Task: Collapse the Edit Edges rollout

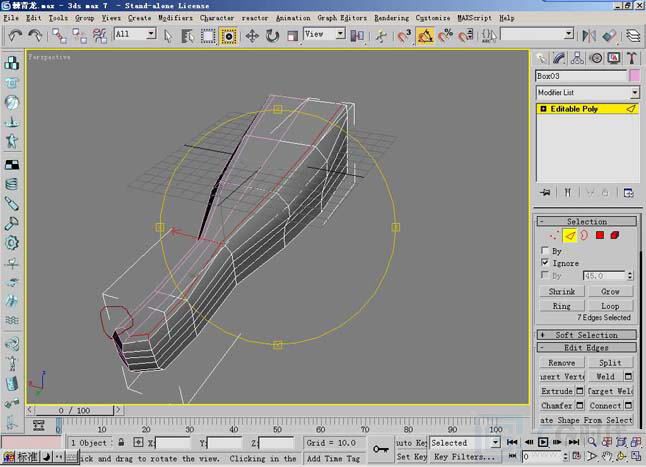Action: (587, 348)
